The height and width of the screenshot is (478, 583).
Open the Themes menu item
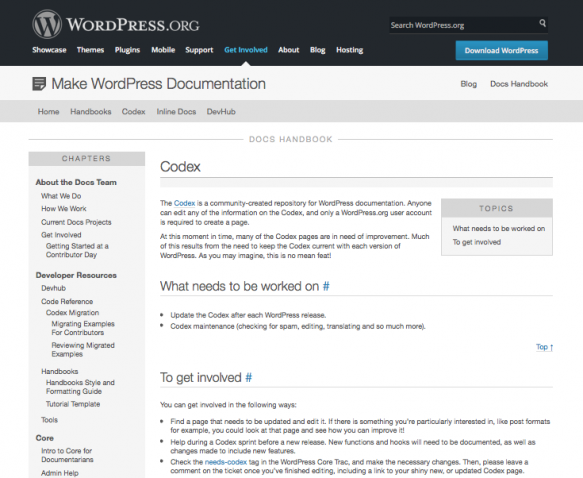[x=90, y=50]
